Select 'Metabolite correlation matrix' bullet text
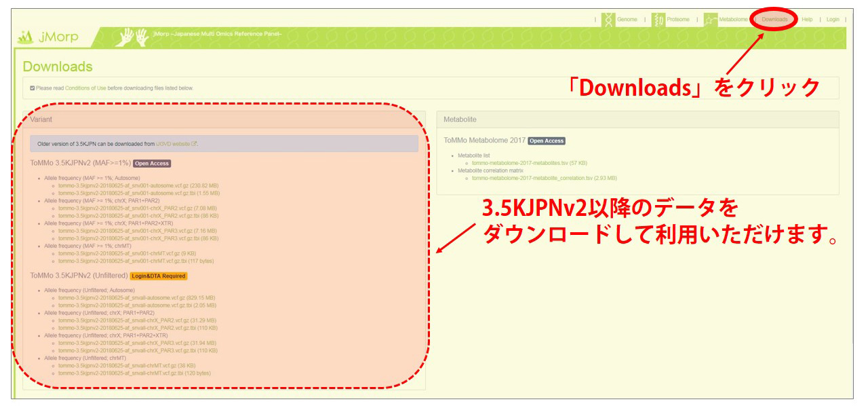 coord(490,170)
